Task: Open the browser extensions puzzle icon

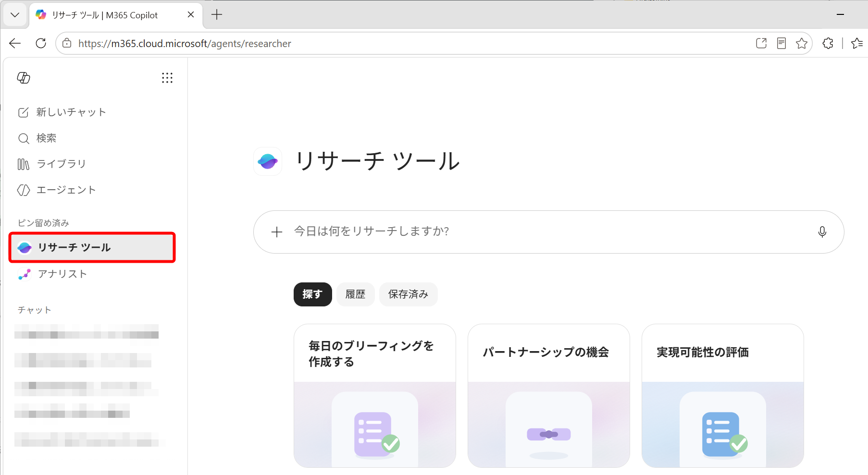Action: point(828,43)
